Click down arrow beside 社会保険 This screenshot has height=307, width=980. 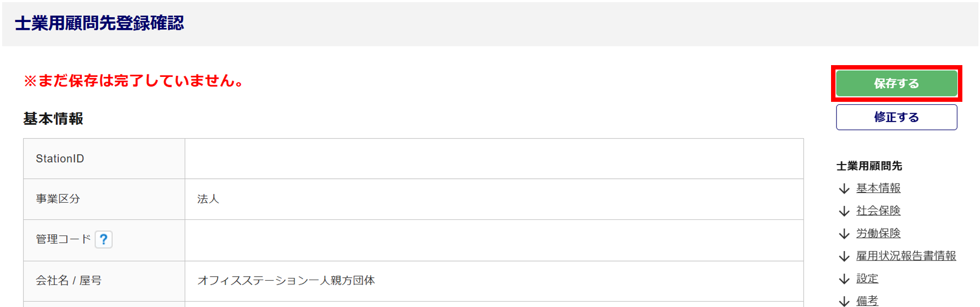844,211
